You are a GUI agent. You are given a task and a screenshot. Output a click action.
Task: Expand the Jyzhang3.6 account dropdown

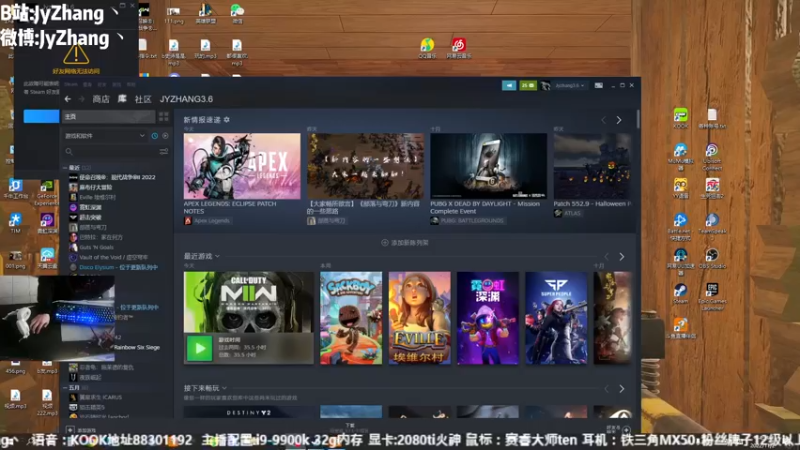(x=569, y=85)
